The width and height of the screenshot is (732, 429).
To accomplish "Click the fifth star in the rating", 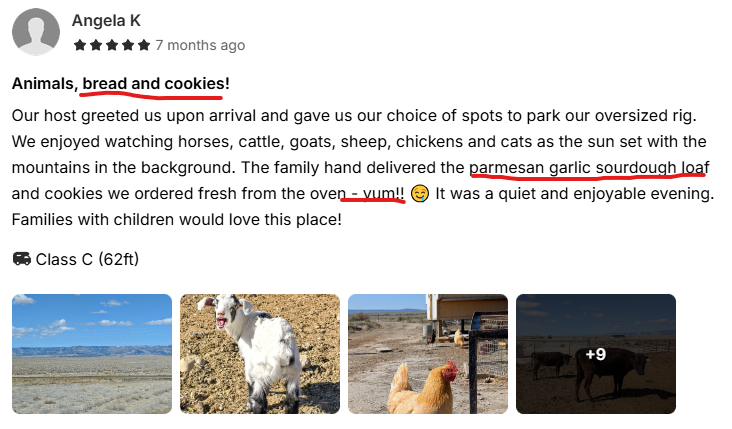I will (144, 45).
